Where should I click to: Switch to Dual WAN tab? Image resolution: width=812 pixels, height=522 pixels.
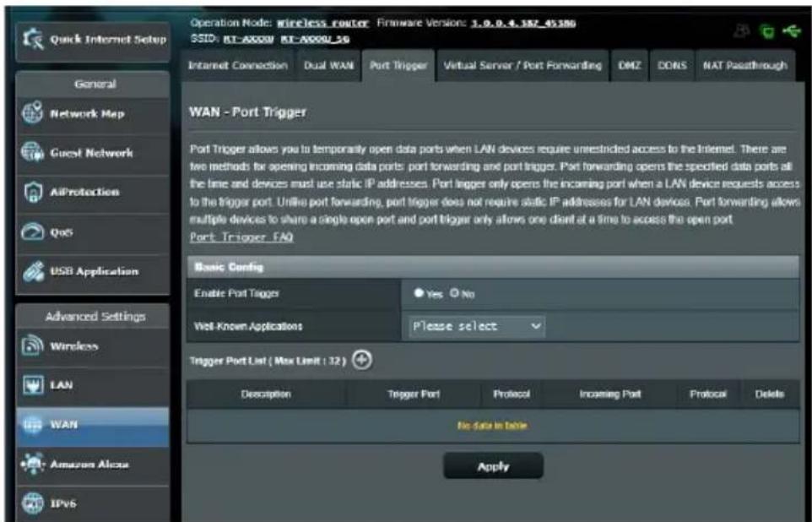click(x=328, y=66)
